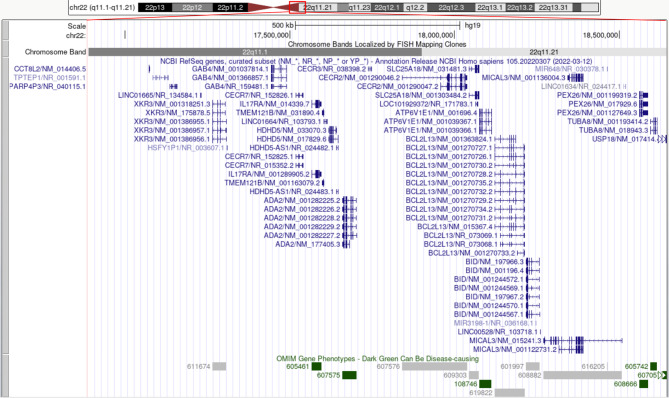The width and height of the screenshot is (669, 398).
Task: Open the CECR2/NM_001290046.2 gene label
Action: (359, 78)
